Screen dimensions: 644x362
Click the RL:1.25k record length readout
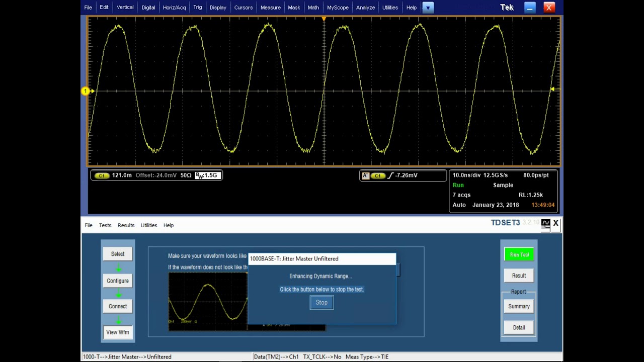[531, 195]
